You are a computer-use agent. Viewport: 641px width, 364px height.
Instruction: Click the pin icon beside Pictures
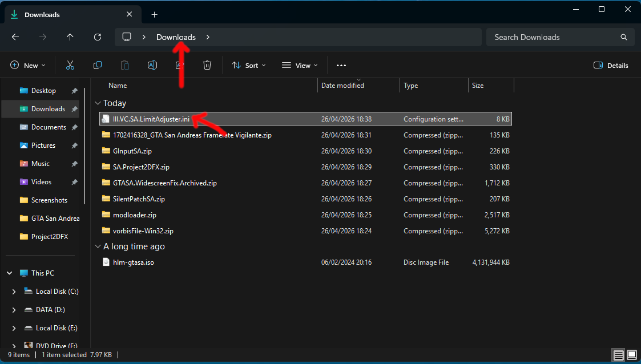tap(74, 145)
